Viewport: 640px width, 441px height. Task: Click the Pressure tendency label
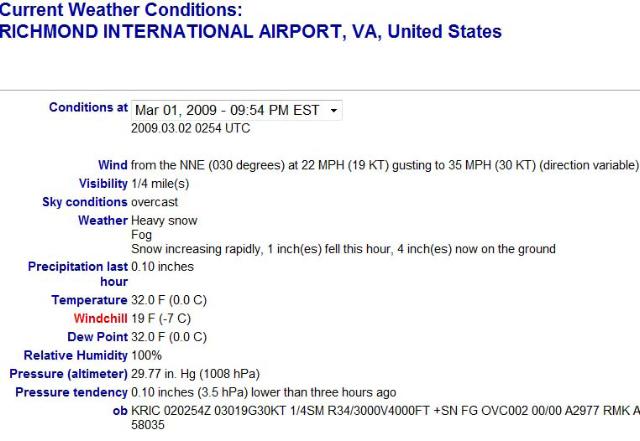[x=71, y=392]
